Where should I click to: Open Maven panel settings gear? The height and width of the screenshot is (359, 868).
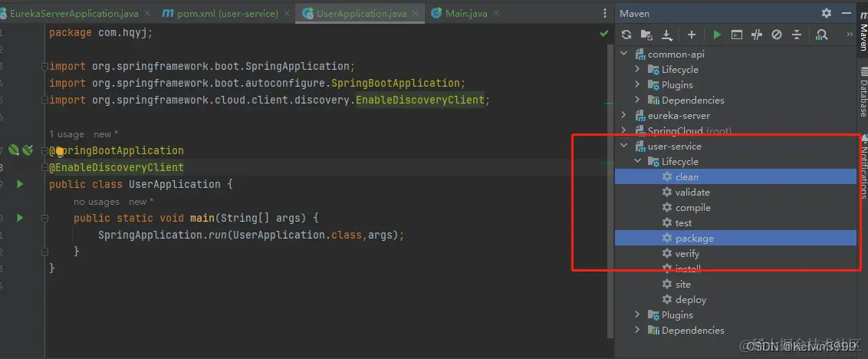click(x=827, y=13)
